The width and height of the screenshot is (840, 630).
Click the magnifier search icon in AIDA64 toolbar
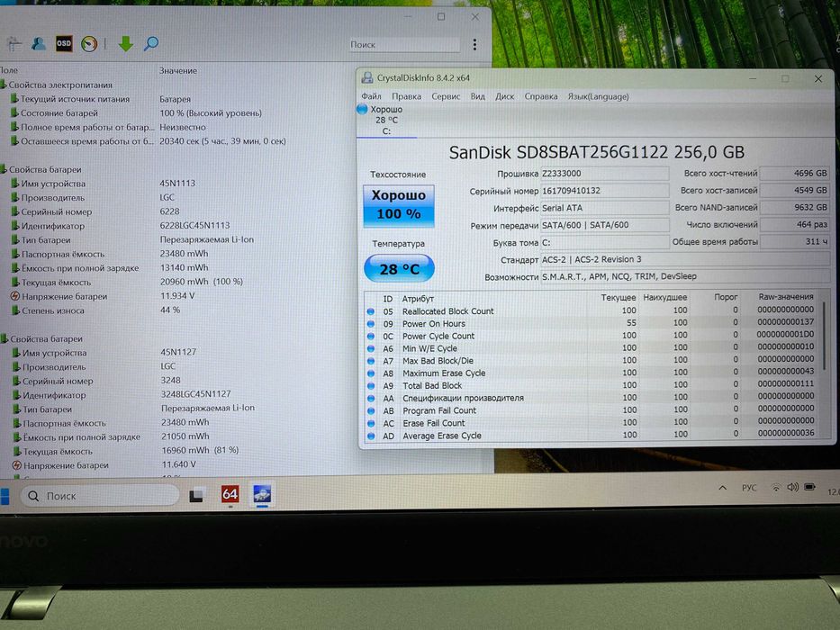(151, 43)
